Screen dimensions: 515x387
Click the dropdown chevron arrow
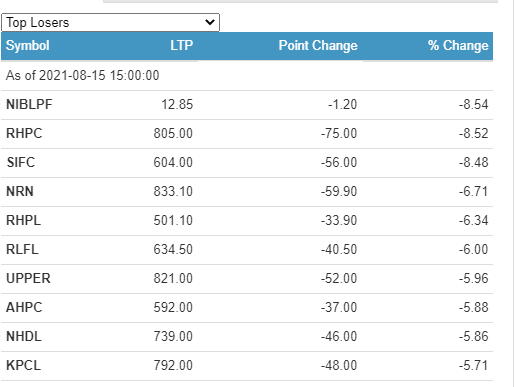pyautogui.click(x=210, y=22)
